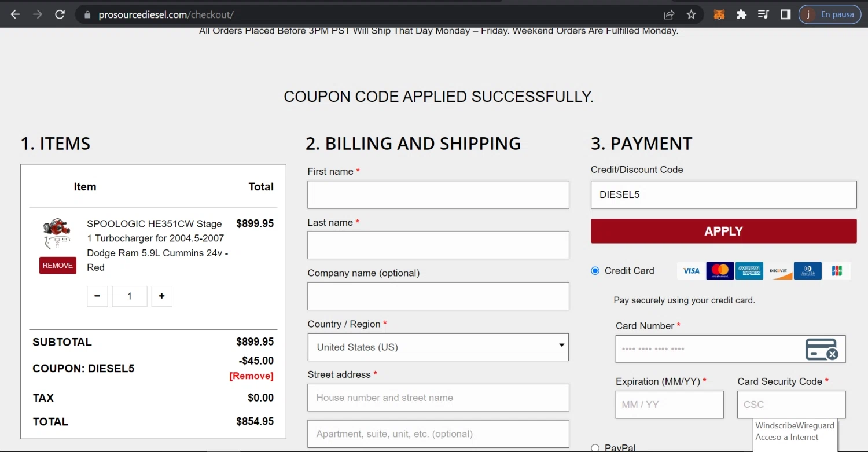Click the American Express logo
Screen dimensions: 868x452
(x=749, y=271)
